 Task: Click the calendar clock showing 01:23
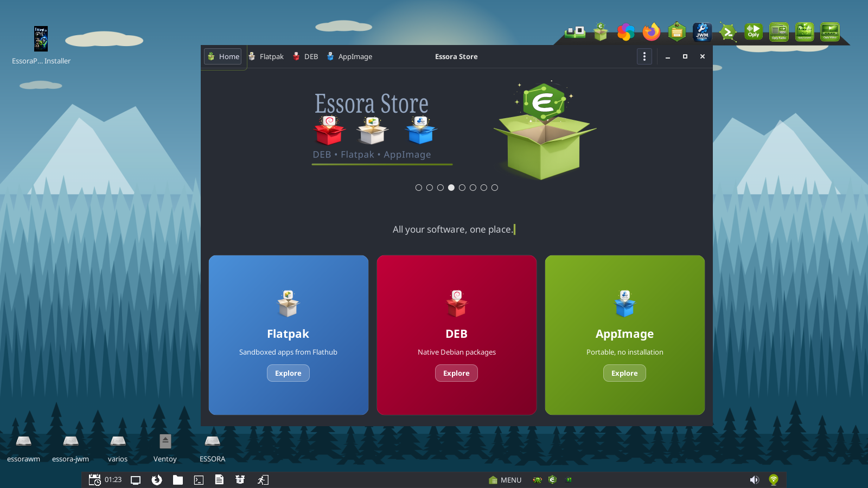click(105, 480)
